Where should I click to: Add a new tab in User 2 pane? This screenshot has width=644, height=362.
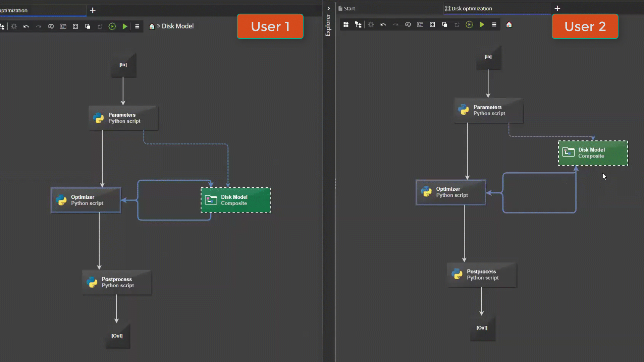[x=557, y=8]
